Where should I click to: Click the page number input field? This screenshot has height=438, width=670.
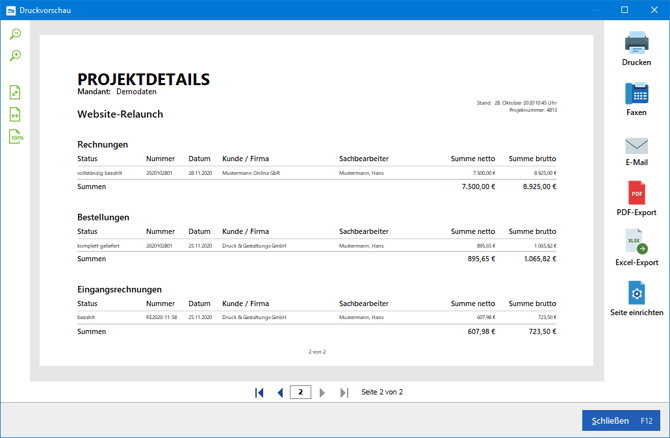(301, 393)
